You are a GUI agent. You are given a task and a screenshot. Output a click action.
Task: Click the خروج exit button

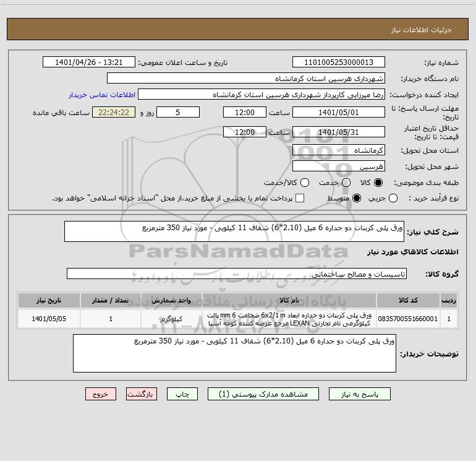point(101,394)
